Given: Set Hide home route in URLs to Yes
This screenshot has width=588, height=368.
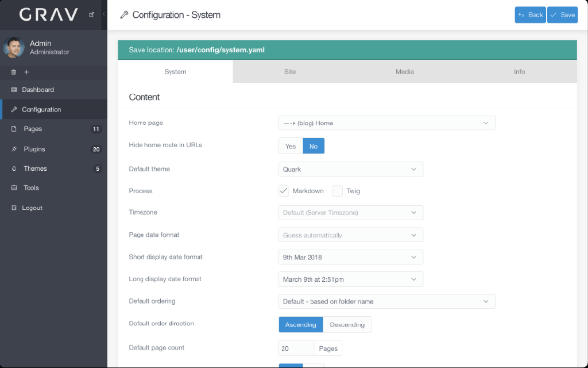Looking at the screenshot, I should 291,146.
